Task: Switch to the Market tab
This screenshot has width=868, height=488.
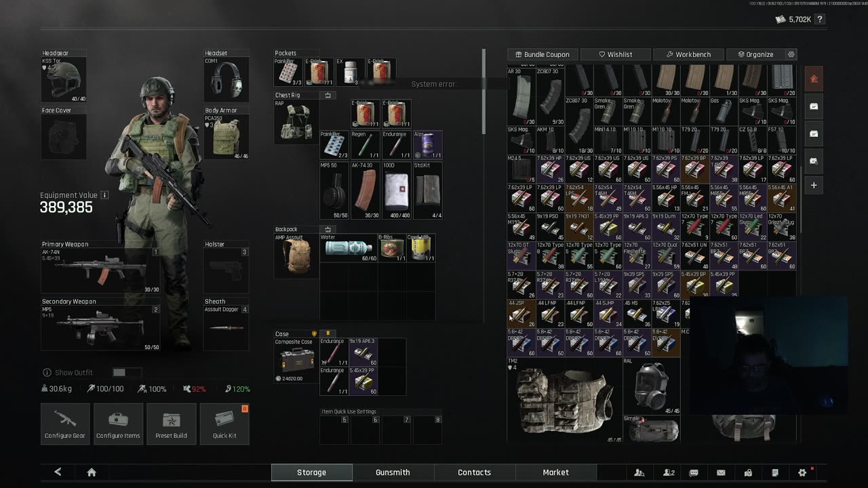Action: [555, 472]
